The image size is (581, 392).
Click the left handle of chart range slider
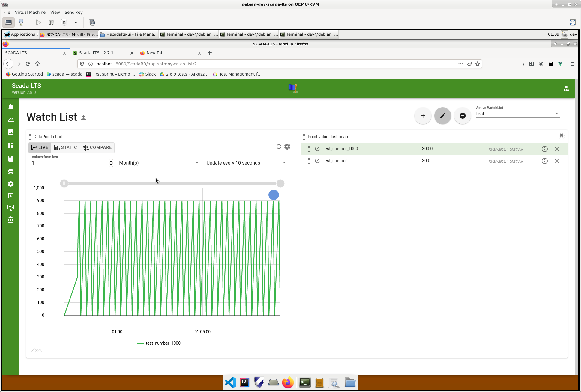pos(64,183)
